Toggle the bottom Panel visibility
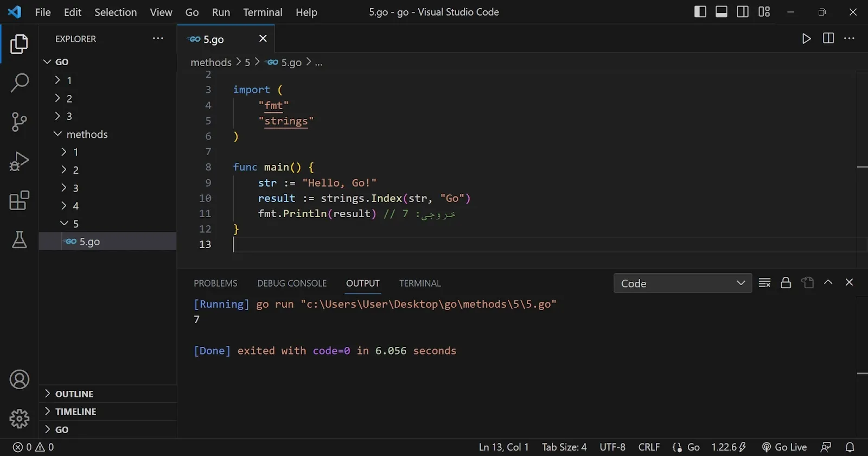This screenshot has height=456, width=868. [722, 12]
